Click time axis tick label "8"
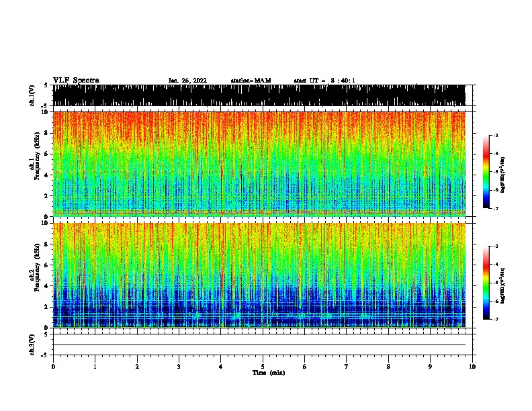This screenshot has height=411, width=532. click(x=388, y=367)
